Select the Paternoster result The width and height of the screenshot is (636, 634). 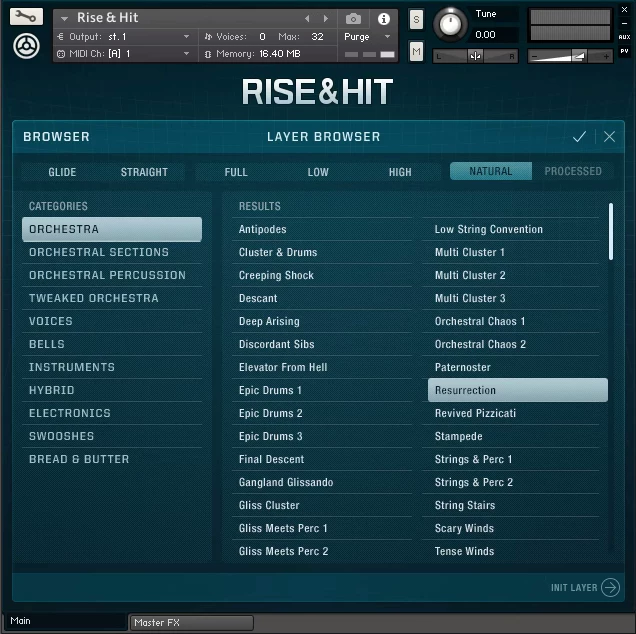(511, 368)
